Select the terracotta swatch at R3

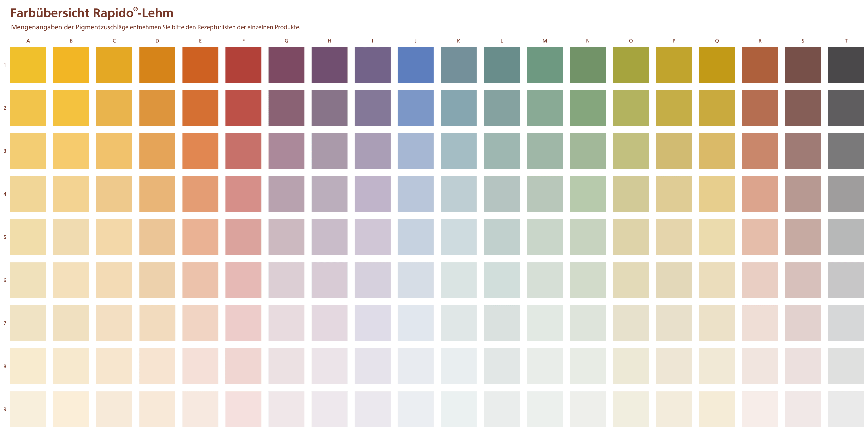click(x=760, y=151)
